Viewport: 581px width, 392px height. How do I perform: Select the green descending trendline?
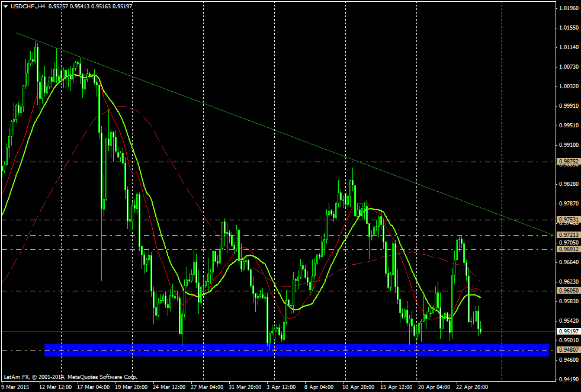click(237, 117)
